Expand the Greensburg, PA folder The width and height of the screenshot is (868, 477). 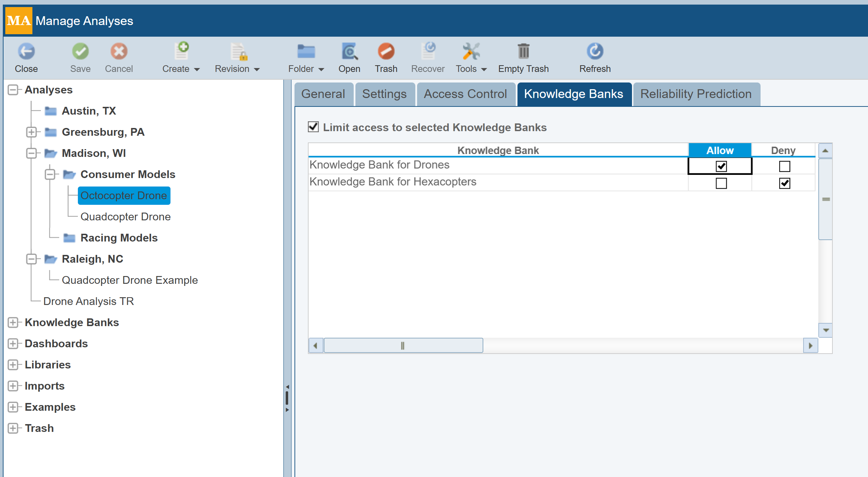(x=31, y=132)
